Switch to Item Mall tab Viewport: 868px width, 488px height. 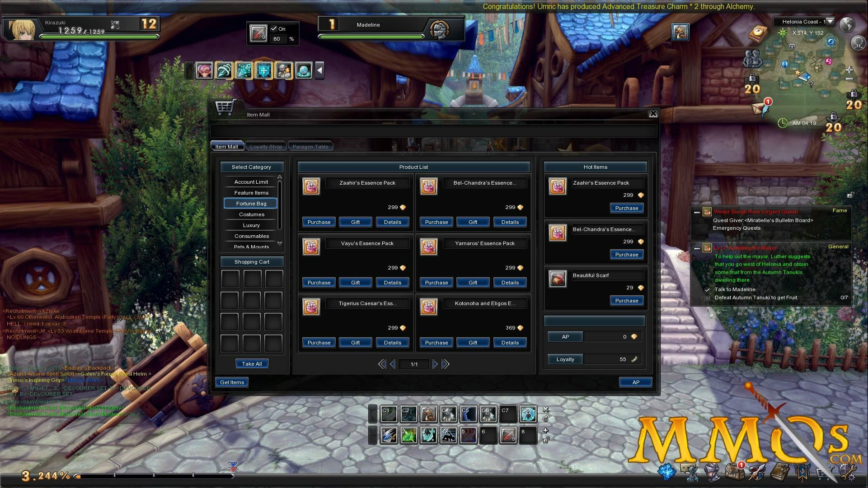pyautogui.click(x=227, y=146)
